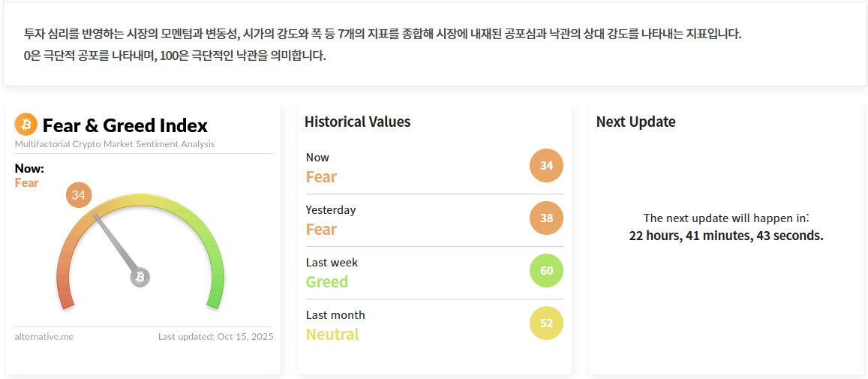Click the Next Update heading

[x=635, y=122]
